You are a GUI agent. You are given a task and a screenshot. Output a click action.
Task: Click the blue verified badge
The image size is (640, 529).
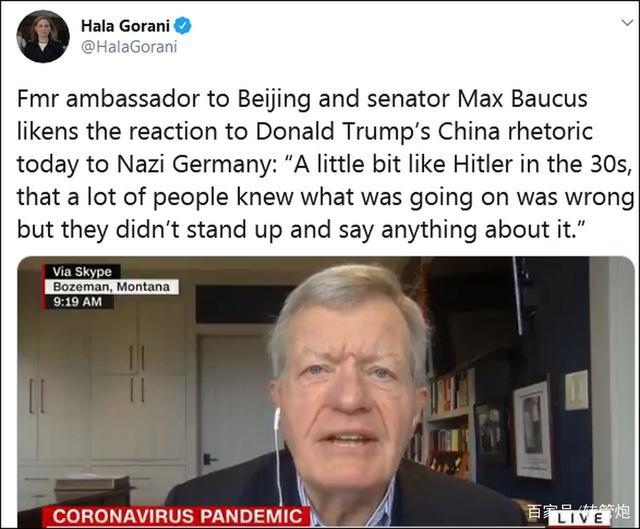click(x=182, y=26)
